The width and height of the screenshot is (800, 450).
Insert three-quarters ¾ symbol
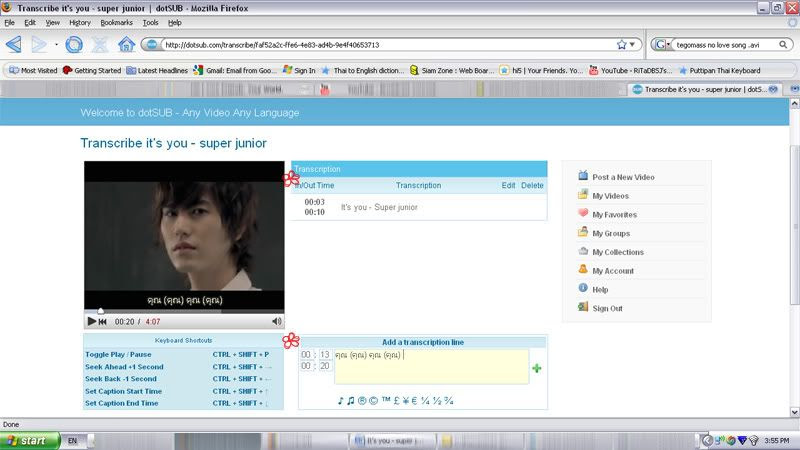448,401
